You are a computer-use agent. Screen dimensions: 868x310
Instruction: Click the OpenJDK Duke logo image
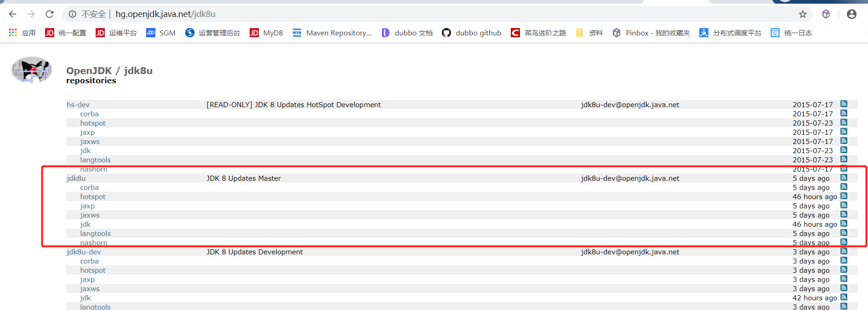(x=31, y=70)
